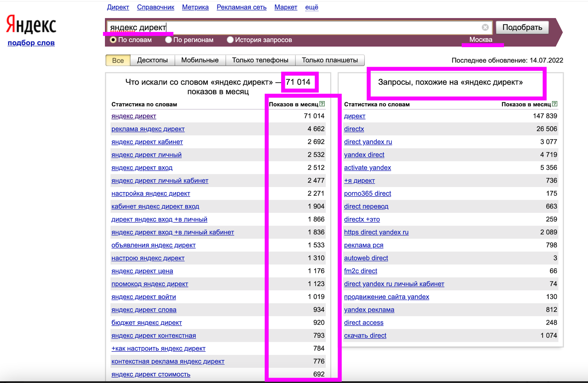The width and height of the screenshot is (588, 383).
Task: Open the 'direct access' query link
Action: coord(364,323)
